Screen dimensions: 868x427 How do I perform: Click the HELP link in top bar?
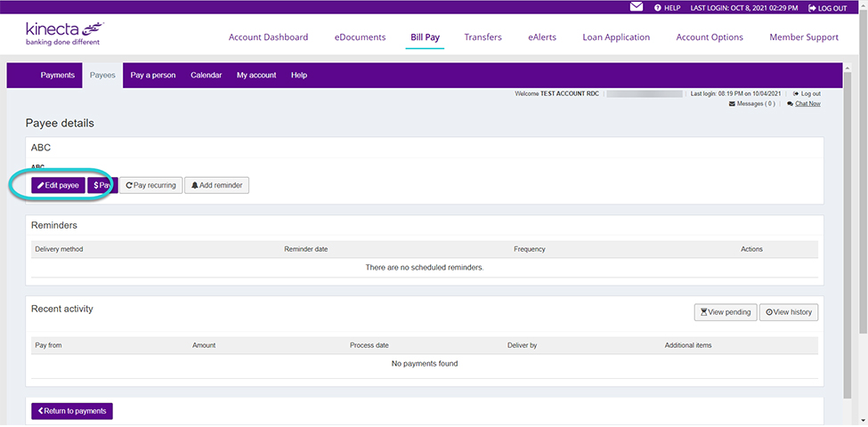667,8
